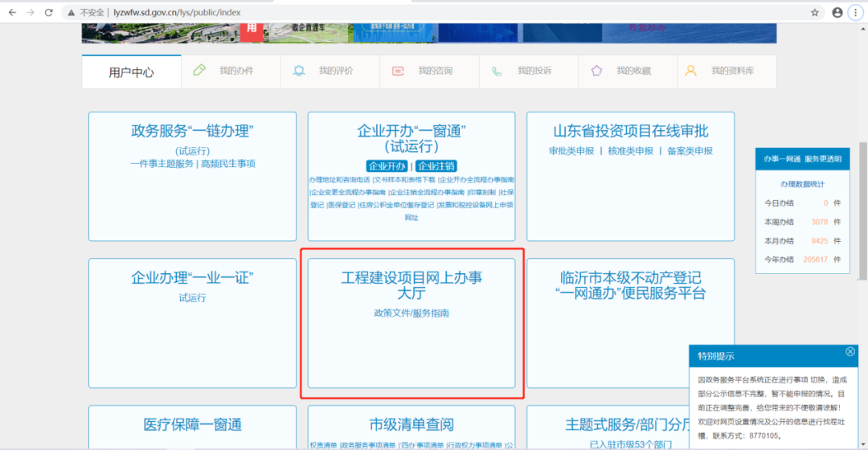Click the page's vertical scrollbar
This screenshot has width=868, height=450.
pos(863,209)
